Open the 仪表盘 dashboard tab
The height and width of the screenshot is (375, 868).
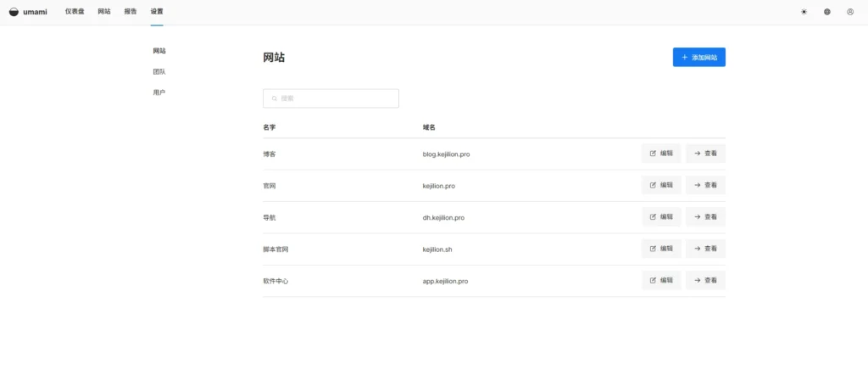(x=75, y=12)
